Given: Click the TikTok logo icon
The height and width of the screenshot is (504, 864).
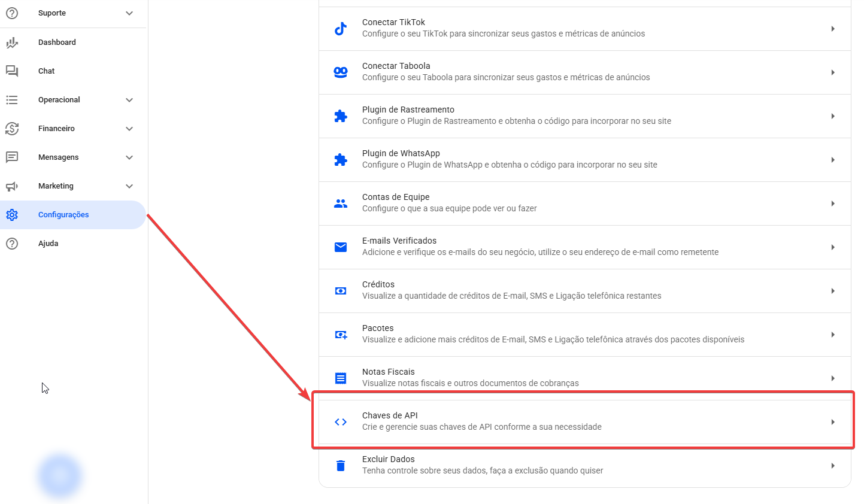Looking at the screenshot, I should pyautogui.click(x=341, y=29).
